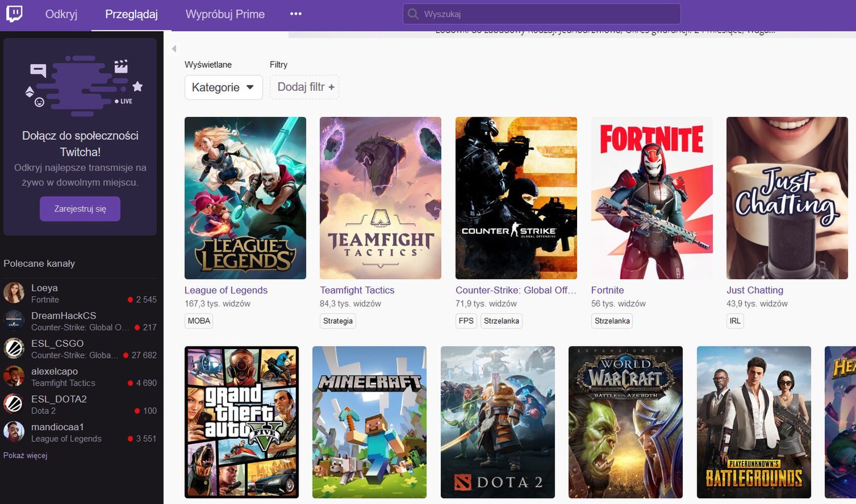Click the search magnifier icon
This screenshot has height=504, width=856.
[x=414, y=14]
